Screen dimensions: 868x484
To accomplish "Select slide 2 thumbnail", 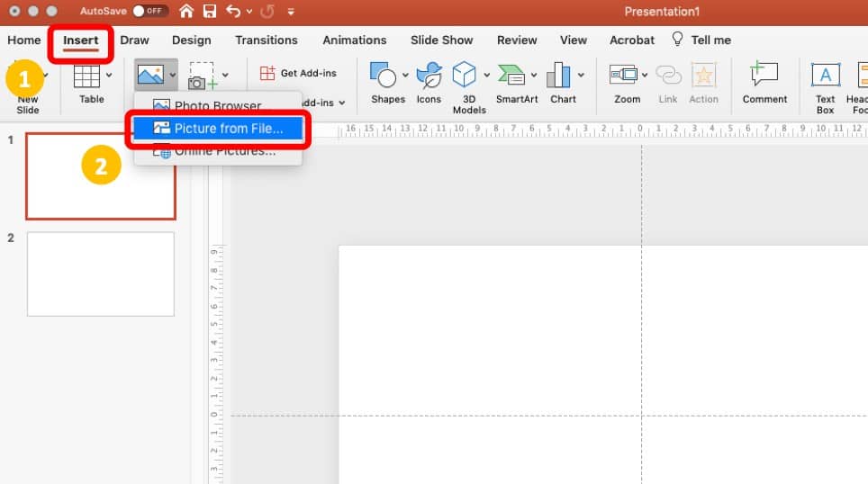I will 101,274.
